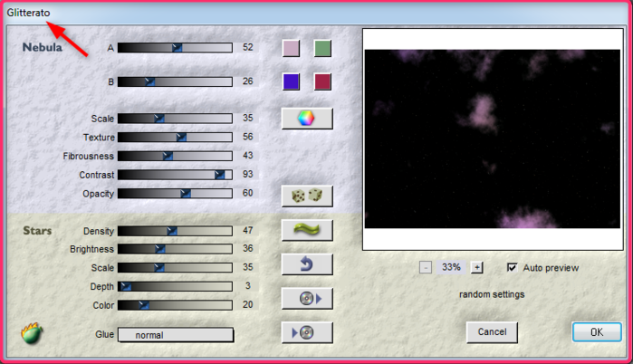The height and width of the screenshot is (364, 633).
Task: Click the Nebula A slider handle
Action: click(x=177, y=48)
